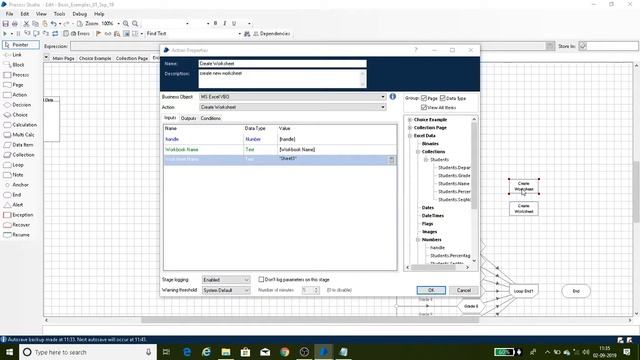Click the Zoom Out magnifier icon
This screenshot has width=640, height=360.
click(x=135, y=24)
